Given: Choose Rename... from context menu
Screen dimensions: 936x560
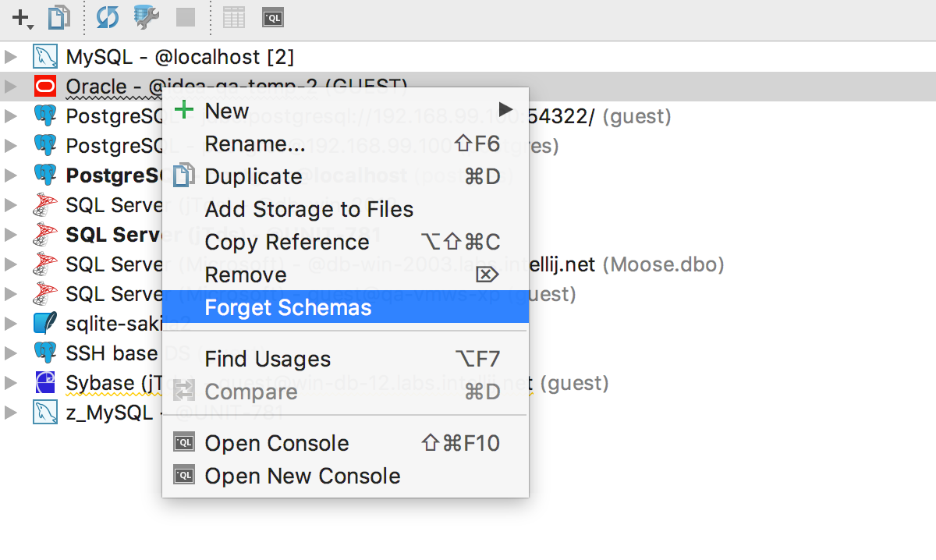Looking at the screenshot, I should tap(254, 144).
